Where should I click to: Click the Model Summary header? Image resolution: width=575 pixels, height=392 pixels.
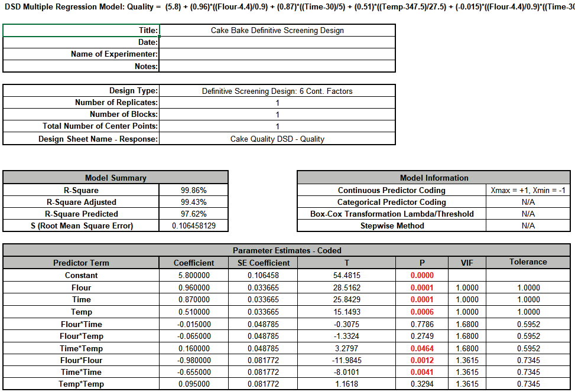coord(115,178)
